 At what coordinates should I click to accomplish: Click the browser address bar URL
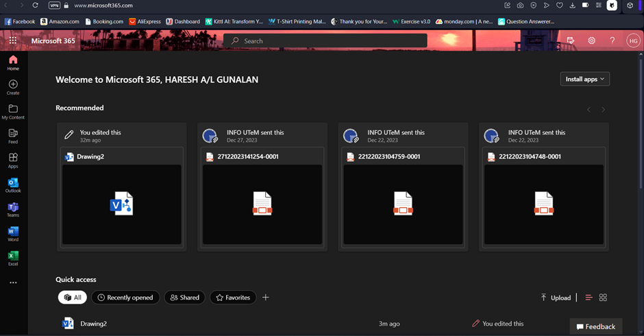(x=103, y=5)
